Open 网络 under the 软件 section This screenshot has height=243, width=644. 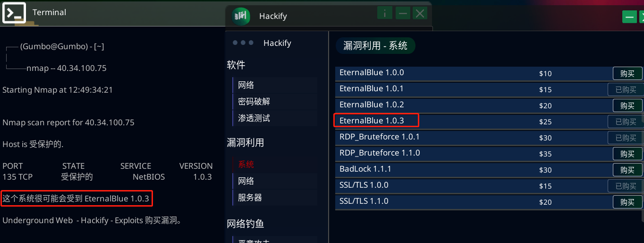tap(246, 85)
